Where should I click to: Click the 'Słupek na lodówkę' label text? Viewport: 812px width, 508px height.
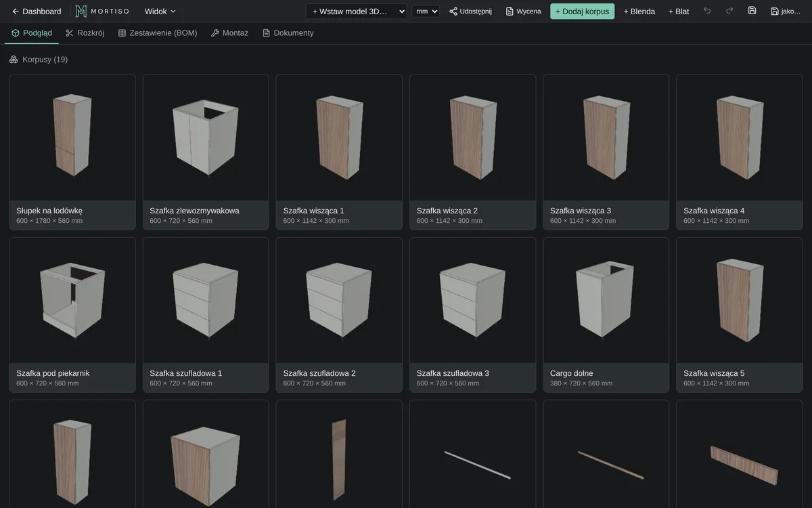point(49,211)
